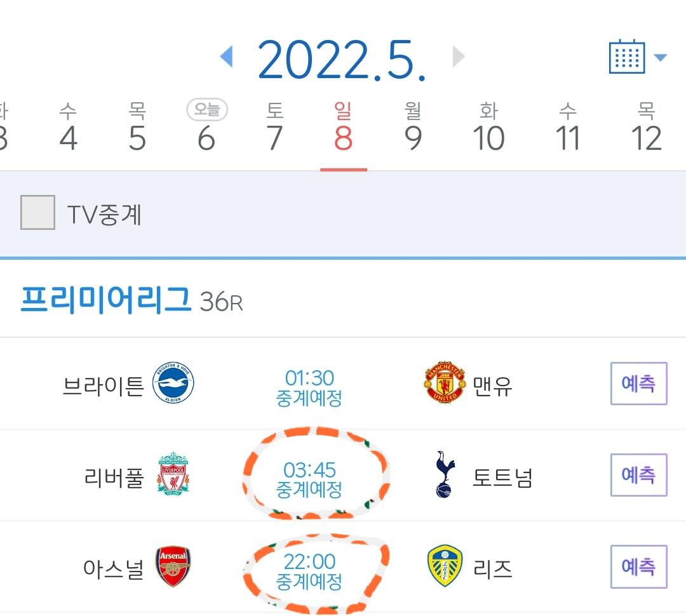Click the Manchester United crest icon
The height and width of the screenshot is (616, 686).
(444, 384)
